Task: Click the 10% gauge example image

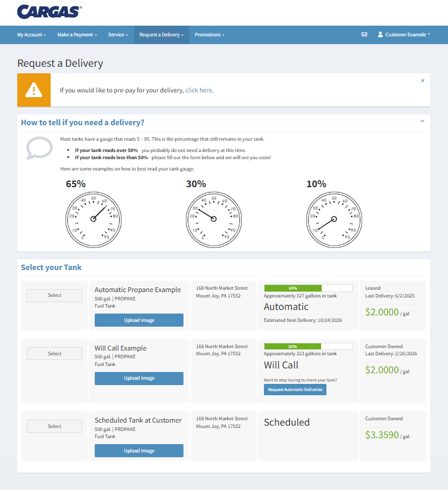Action: 334,219
